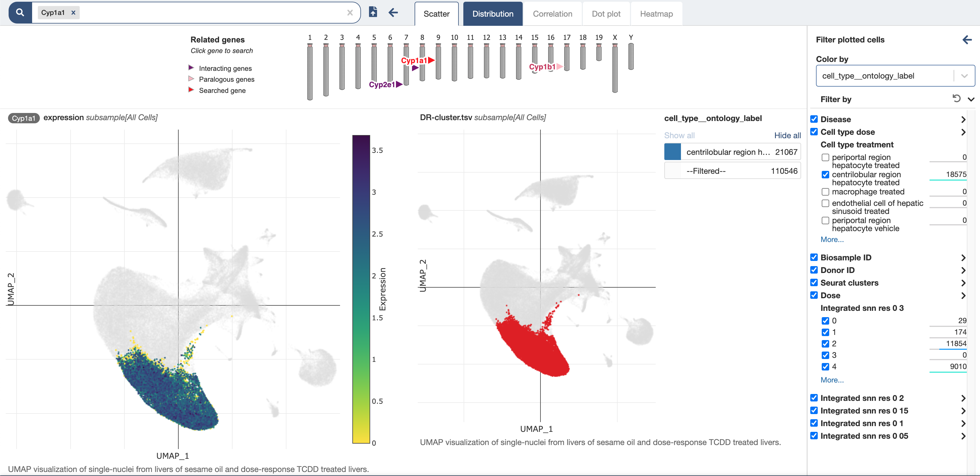The width and height of the screenshot is (980, 476).
Task: Expand Integrated snn res 0 1 filter
Action: (963, 423)
